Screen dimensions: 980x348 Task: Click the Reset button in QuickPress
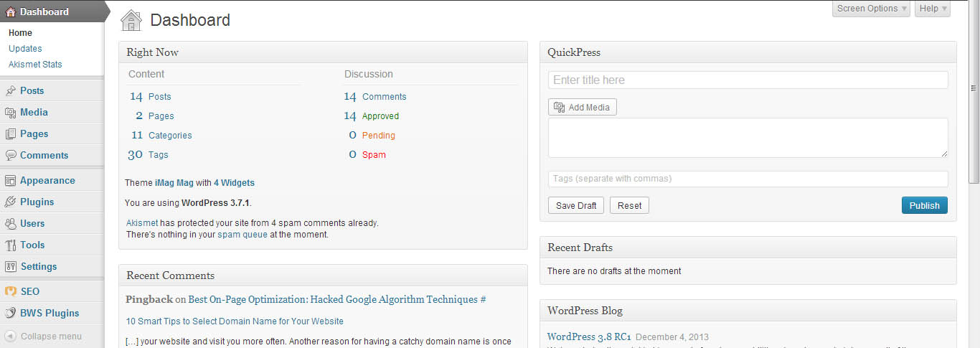(629, 206)
